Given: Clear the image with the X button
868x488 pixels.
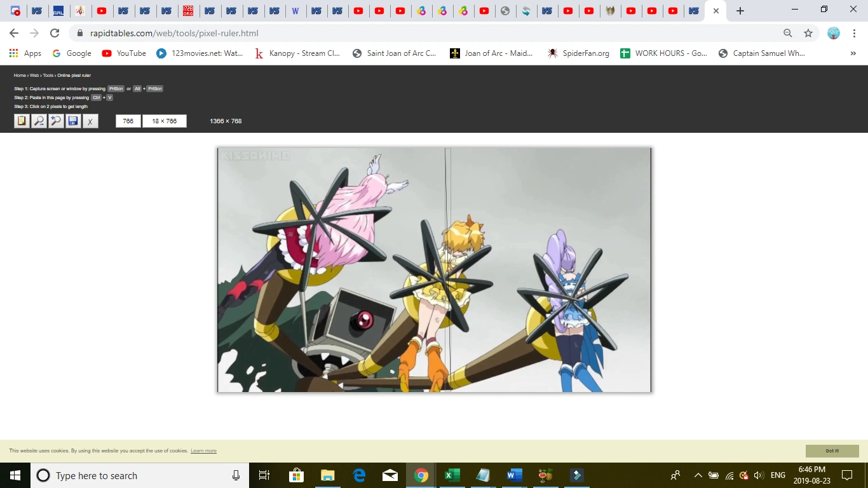Looking at the screenshot, I should [90, 121].
